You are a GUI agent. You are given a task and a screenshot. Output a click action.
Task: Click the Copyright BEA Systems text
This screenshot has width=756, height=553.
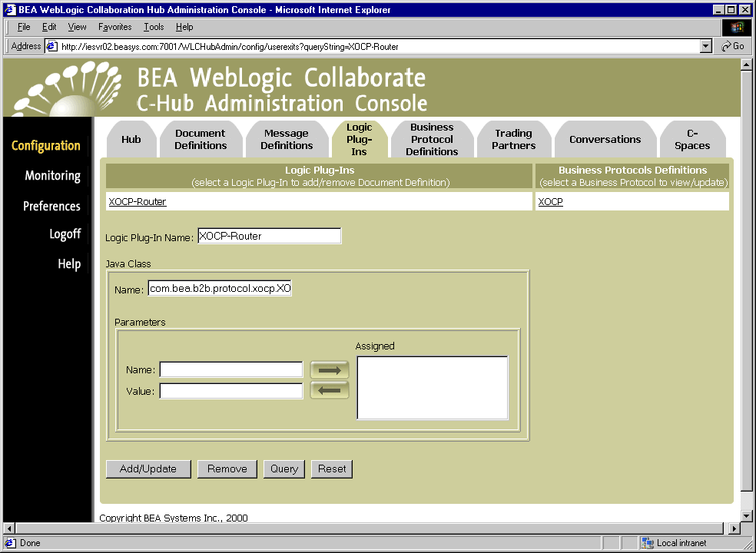(x=174, y=518)
